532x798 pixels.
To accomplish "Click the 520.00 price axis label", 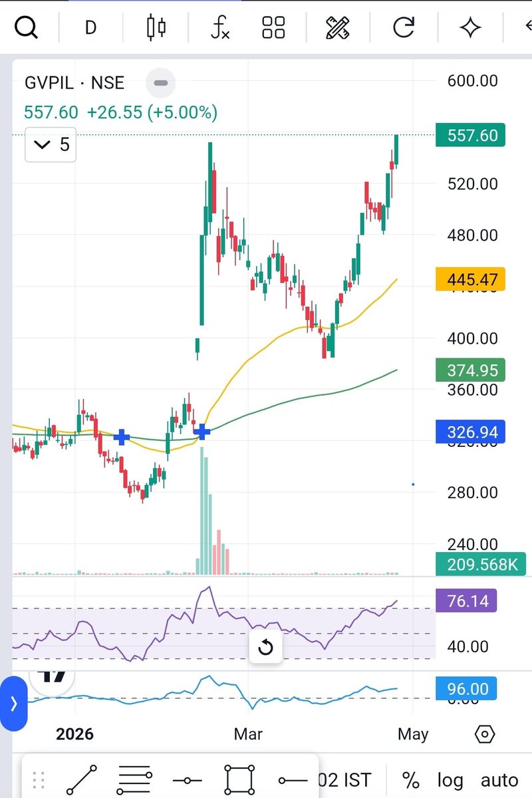I will pyautogui.click(x=473, y=184).
